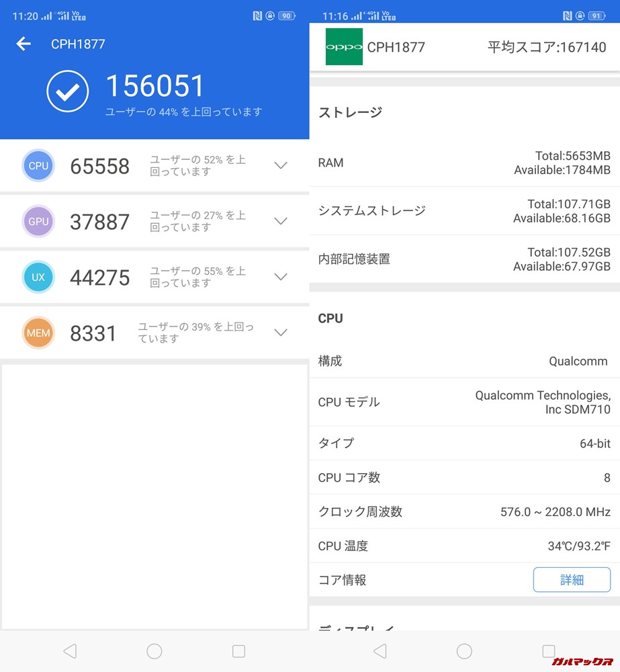This screenshot has height=672, width=620.
Task: Tap the green OPPO logo
Action: 344,47
